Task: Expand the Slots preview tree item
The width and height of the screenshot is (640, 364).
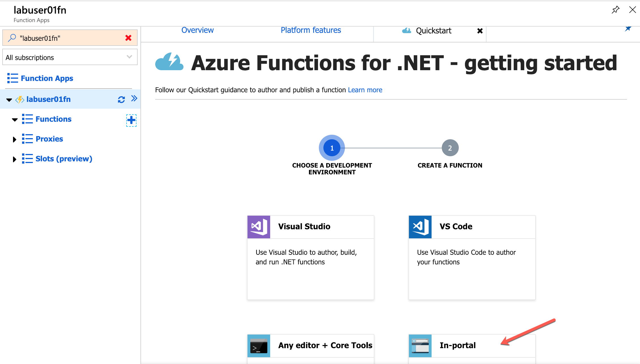Action: point(15,159)
